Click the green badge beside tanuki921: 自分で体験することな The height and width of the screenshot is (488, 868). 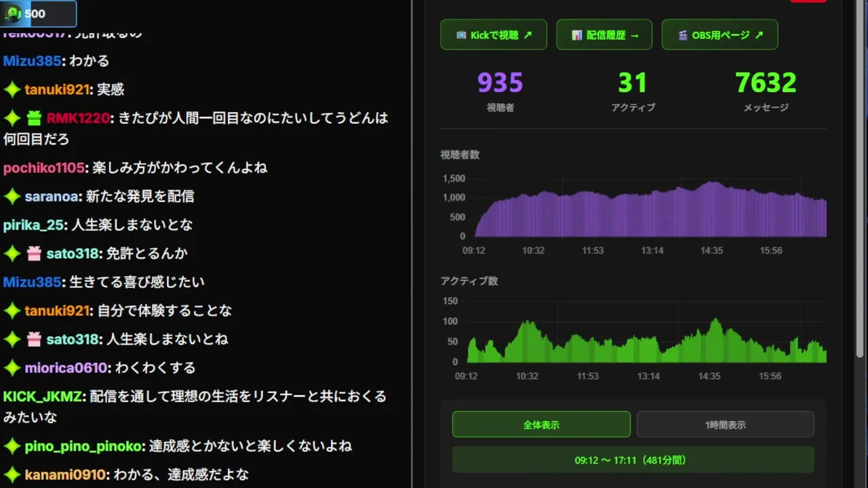(x=12, y=310)
